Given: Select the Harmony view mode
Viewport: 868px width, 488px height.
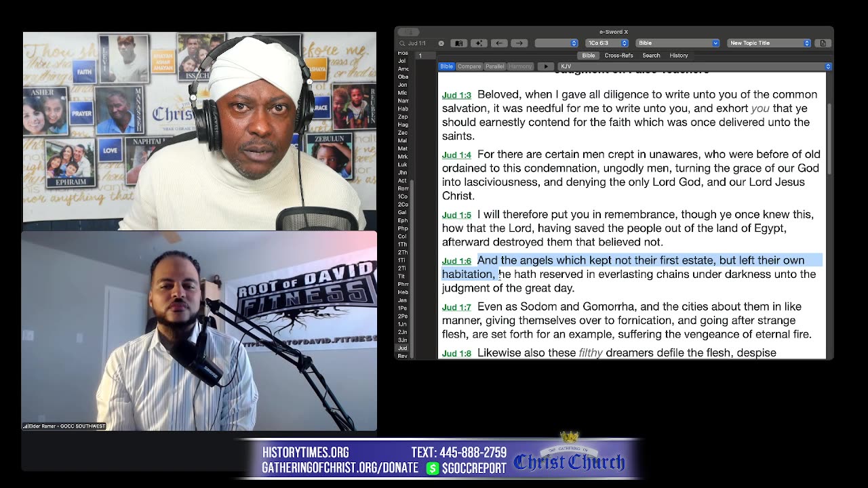Looking at the screenshot, I should (520, 66).
